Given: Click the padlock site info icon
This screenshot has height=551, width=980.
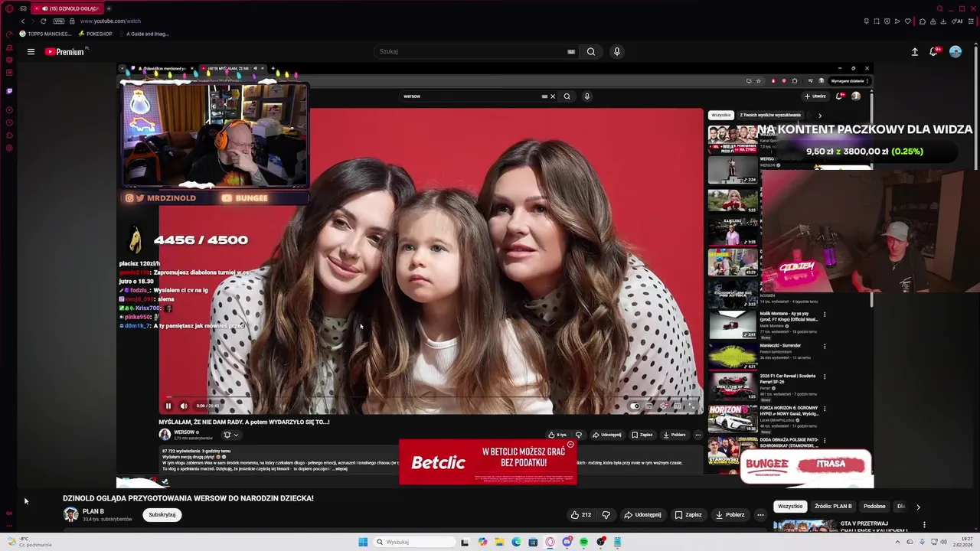Looking at the screenshot, I should 72,21.
